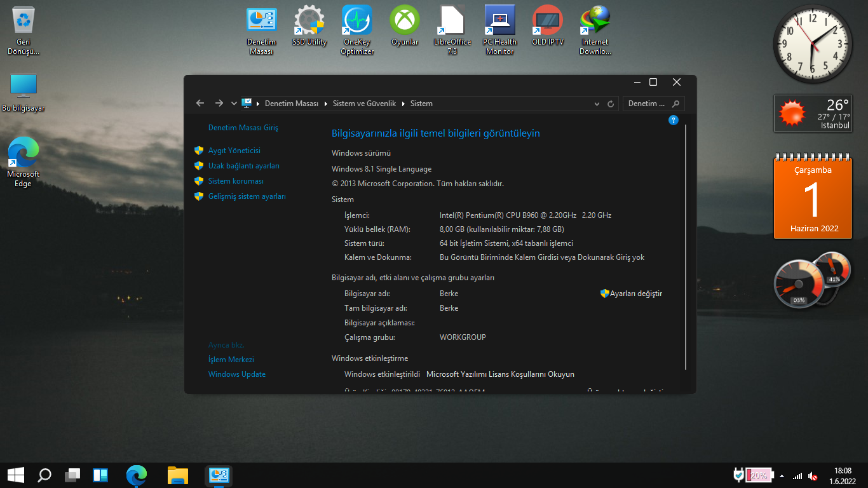Click the RAM value '8,00 GB'

[x=502, y=229]
